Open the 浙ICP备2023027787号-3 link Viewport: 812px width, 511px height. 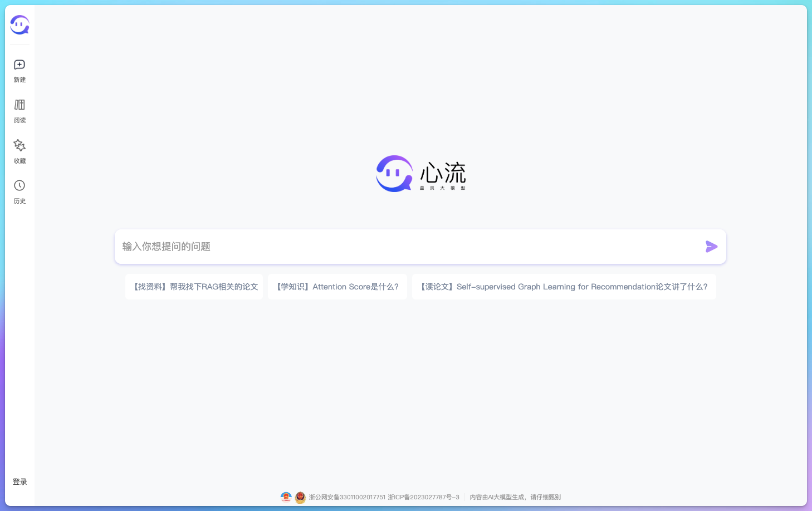pos(423,497)
